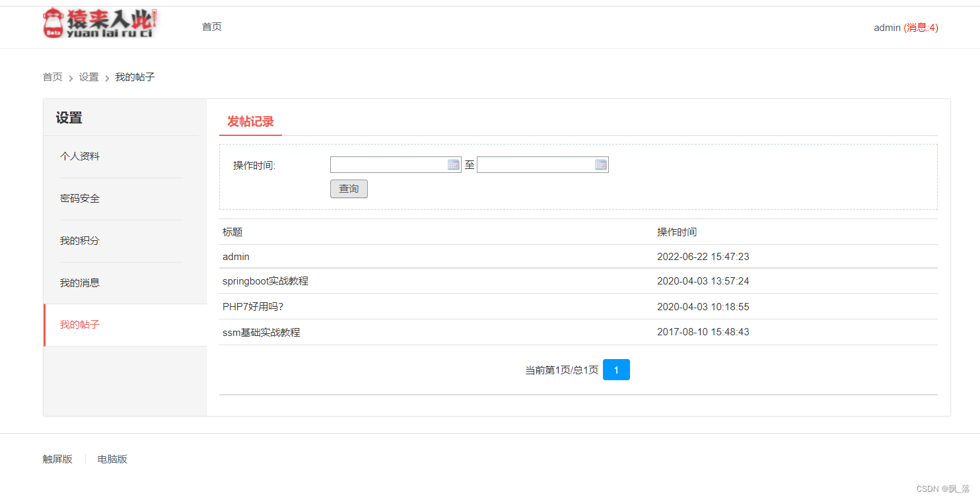Image resolution: width=980 pixels, height=499 pixels.
Task: Open the ssm基础实战教程 post
Action: coord(262,332)
